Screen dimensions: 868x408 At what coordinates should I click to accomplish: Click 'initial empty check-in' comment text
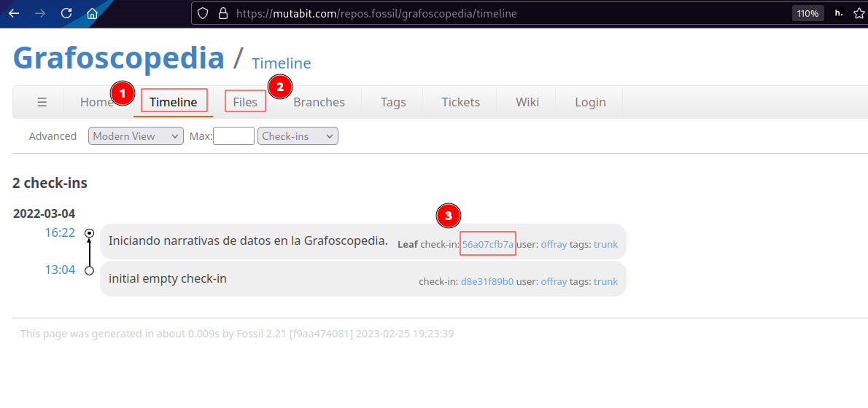pos(168,278)
